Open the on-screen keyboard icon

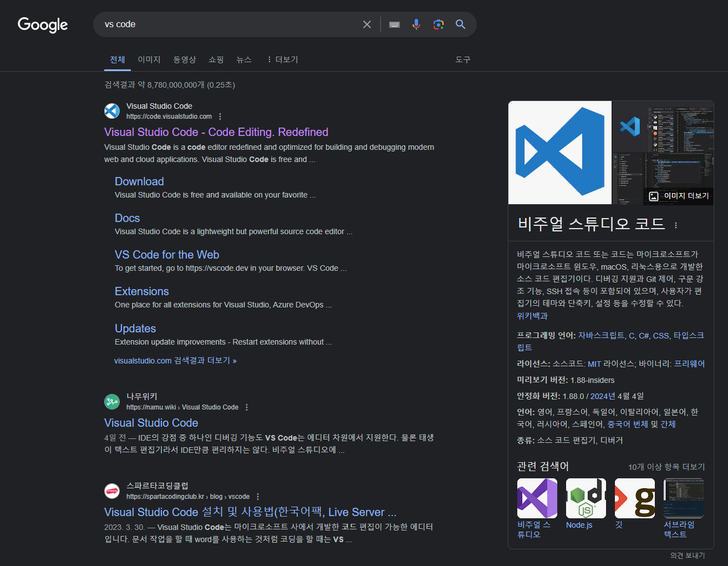pyautogui.click(x=395, y=24)
